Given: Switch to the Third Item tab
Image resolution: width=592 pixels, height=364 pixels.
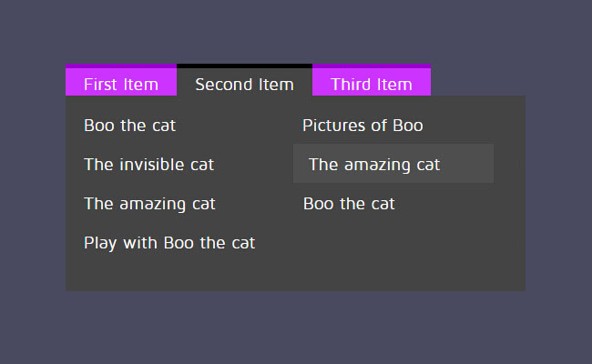Looking at the screenshot, I should click(371, 85).
